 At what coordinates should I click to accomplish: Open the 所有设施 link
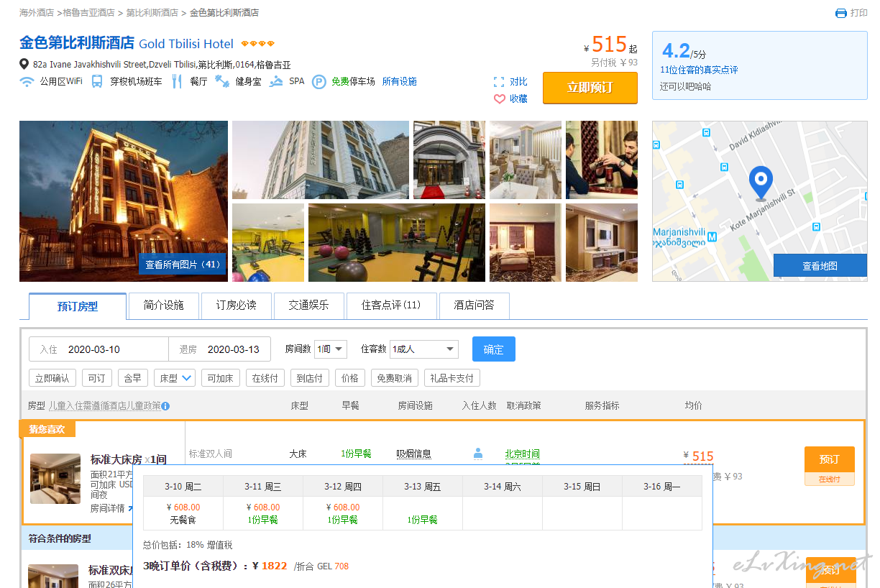[x=400, y=82]
